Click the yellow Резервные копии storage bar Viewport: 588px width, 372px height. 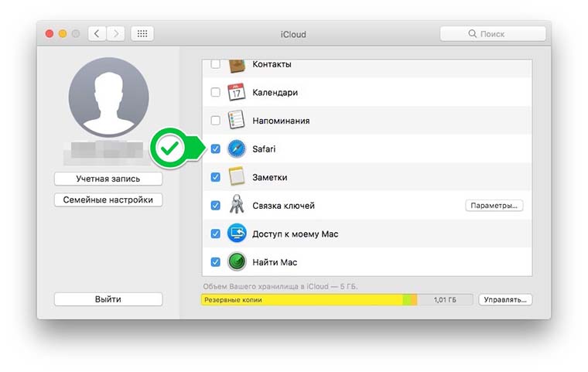click(x=302, y=299)
